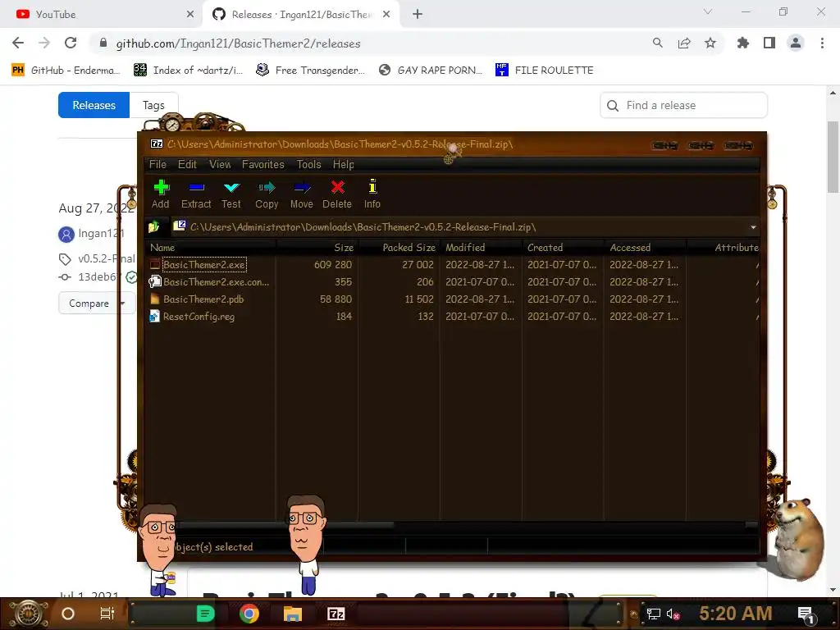Screen dimensions: 840x630
Task: Open the Help menu in 7-Zip
Action: coord(344,164)
